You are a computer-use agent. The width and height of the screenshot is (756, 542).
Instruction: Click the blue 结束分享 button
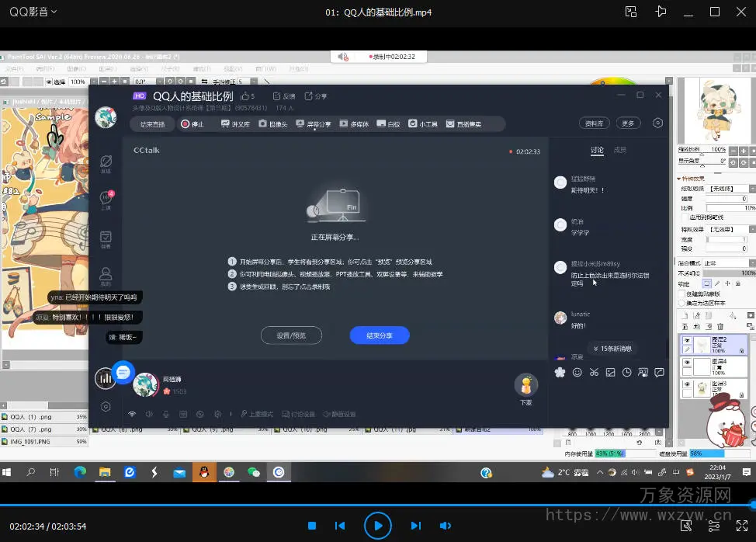pyautogui.click(x=379, y=335)
